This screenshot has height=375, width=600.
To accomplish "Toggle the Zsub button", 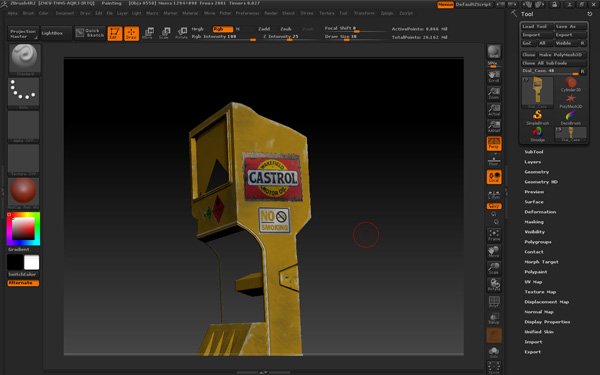I will (286, 29).
